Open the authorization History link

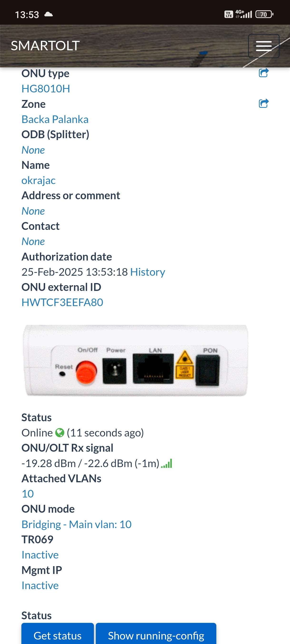coord(148,272)
